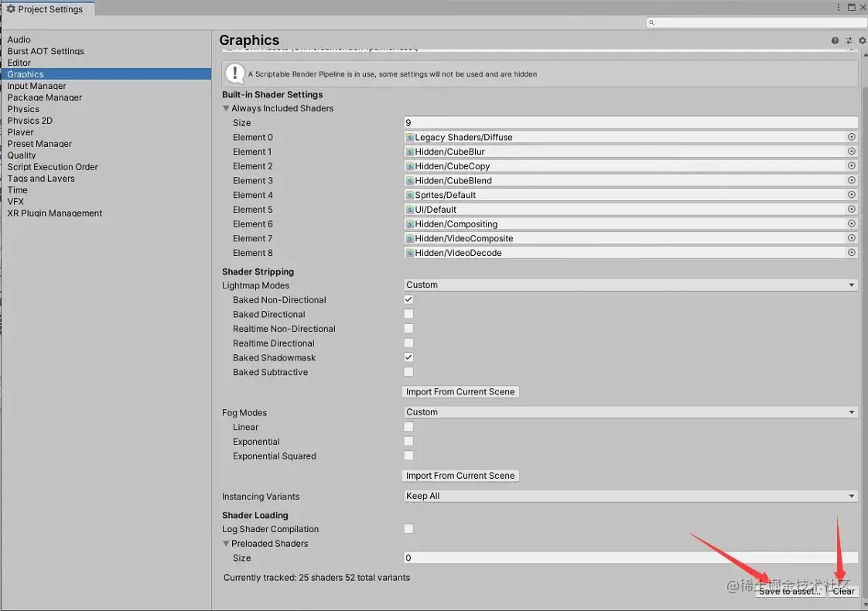Enable Realtime Non-Directional checkbox
Screen dimensions: 868x611
(x=408, y=328)
